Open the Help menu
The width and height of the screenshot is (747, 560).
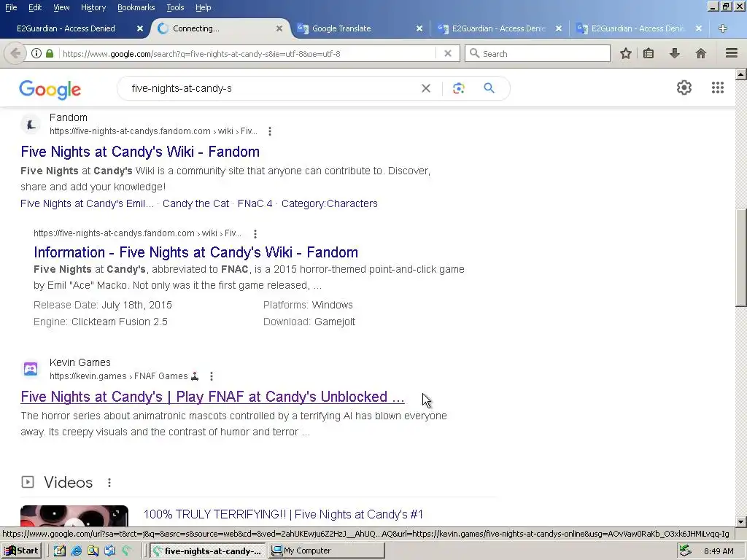pyautogui.click(x=203, y=7)
